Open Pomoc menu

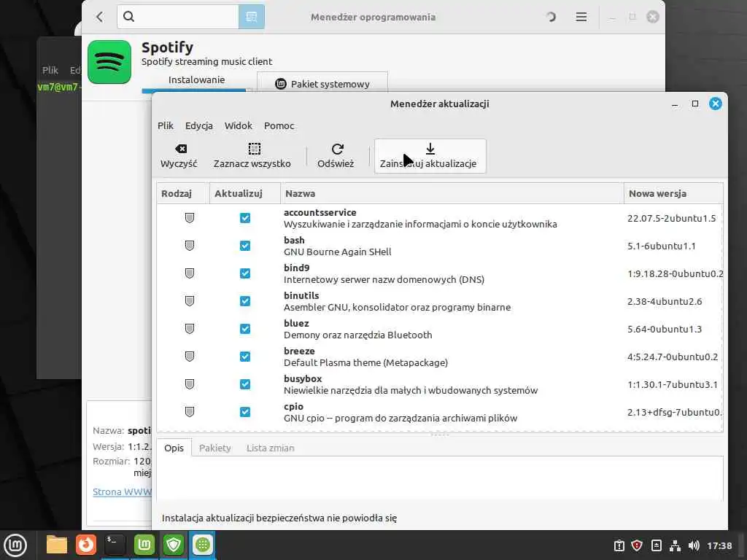279,125
